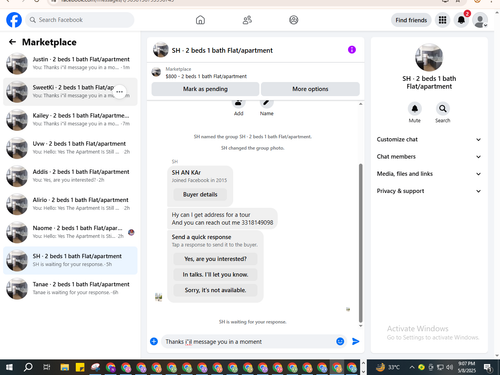
Task: Send quick response 'Sorry, it's not available.'
Action: [215, 290]
